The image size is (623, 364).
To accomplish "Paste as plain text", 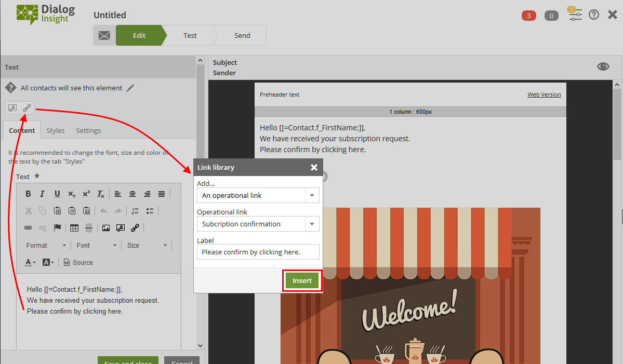I will [x=72, y=211].
